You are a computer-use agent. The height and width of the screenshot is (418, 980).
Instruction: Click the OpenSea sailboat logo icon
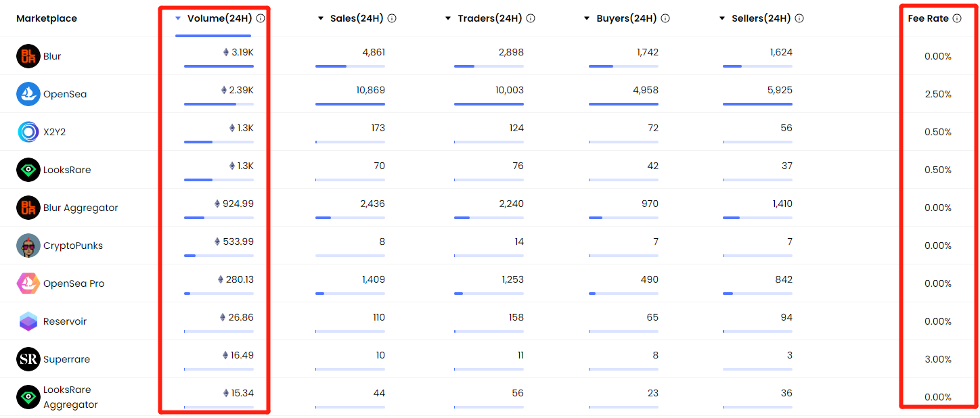click(28, 94)
